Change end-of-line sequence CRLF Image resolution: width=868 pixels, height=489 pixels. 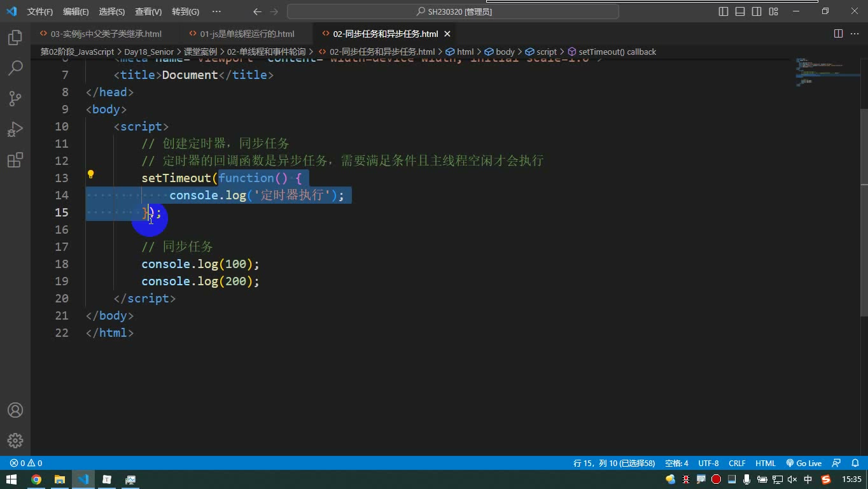click(737, 464)
